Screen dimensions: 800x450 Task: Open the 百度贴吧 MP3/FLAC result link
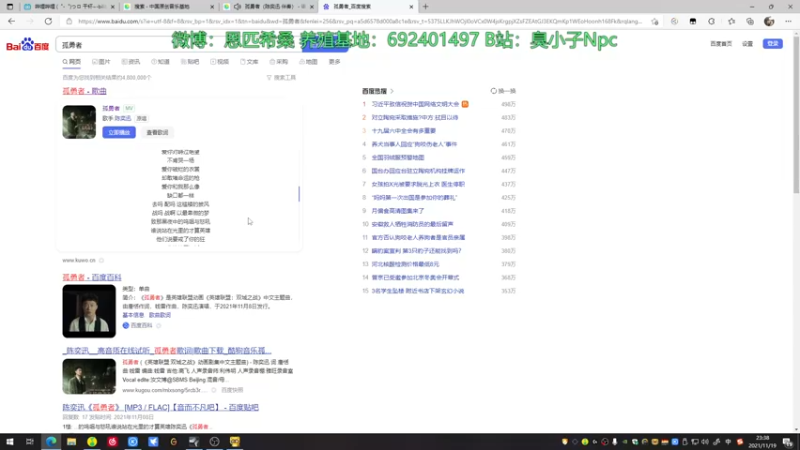click(x=161, y=407)
